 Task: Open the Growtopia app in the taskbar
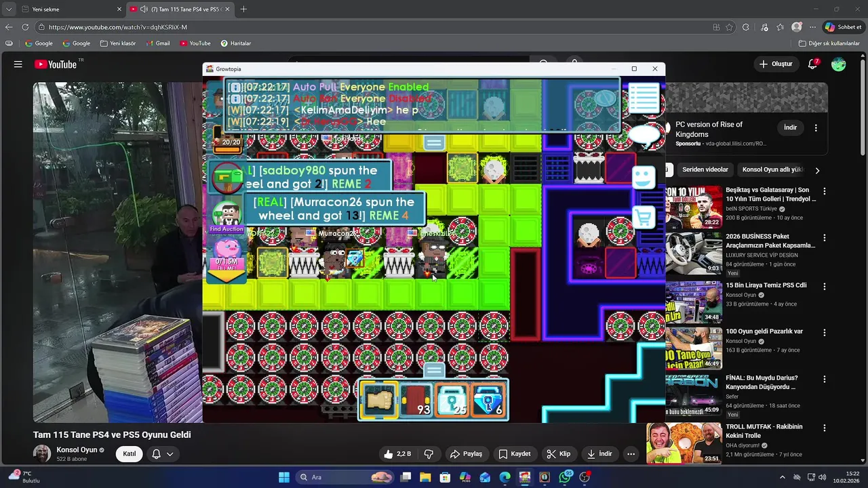(x=524, y=477)
